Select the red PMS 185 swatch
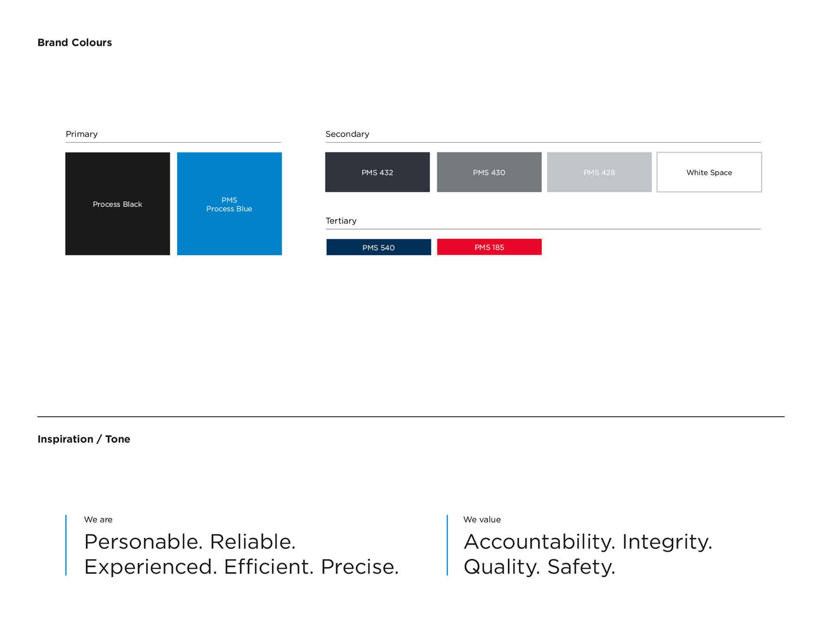Image resolution: width=822 pixels, height=644 pixels. click(489, 247)
